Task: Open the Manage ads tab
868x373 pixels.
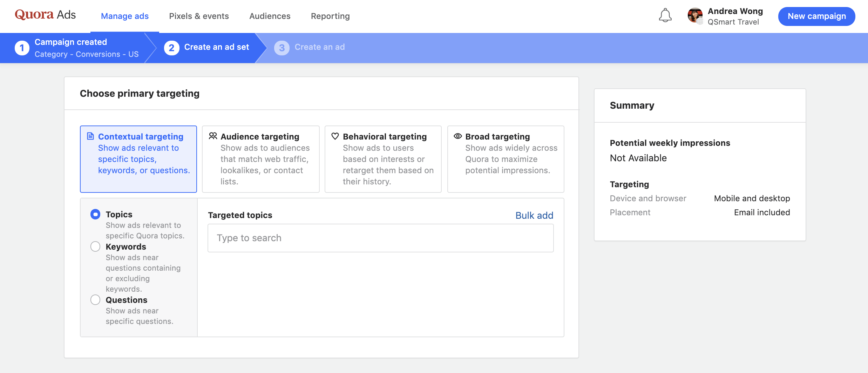Action: (125, 16)
